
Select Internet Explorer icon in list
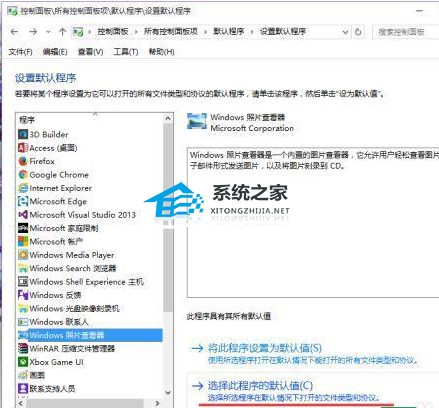[23, 188]
